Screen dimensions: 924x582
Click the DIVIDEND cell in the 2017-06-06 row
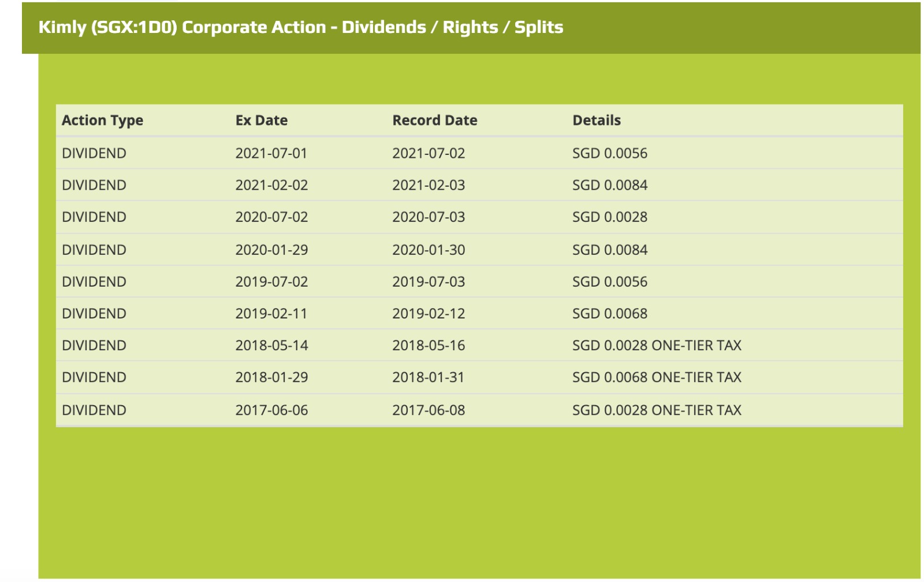(94, 410)
